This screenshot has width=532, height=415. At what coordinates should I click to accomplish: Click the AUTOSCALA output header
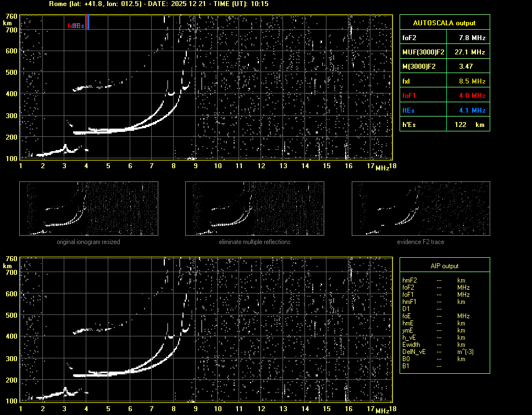444,23
